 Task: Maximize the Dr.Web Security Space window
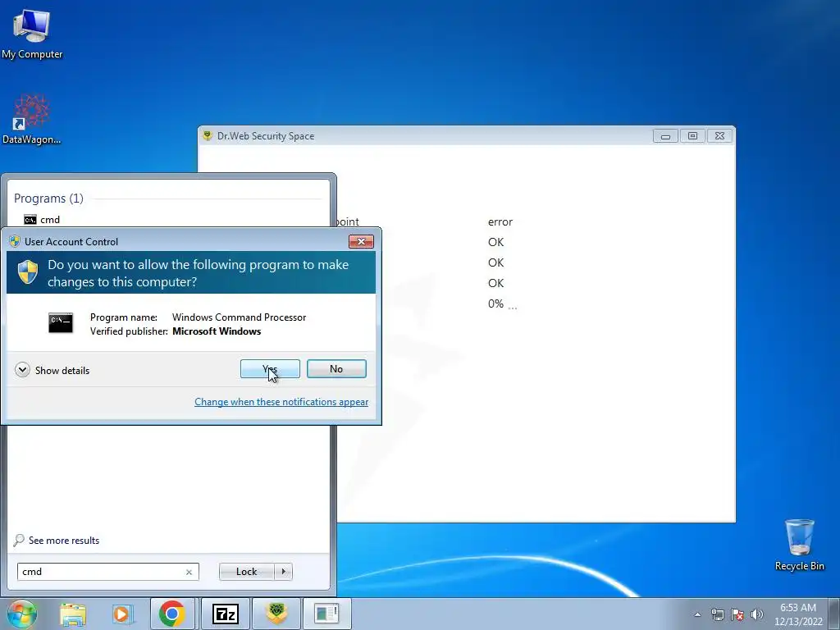click(x=692, y=136)
